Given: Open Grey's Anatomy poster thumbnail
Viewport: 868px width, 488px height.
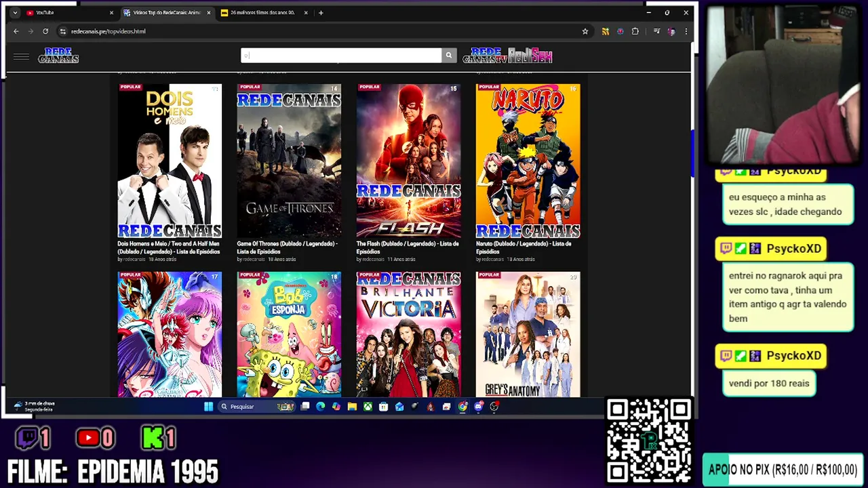Looking at the screenshot, I should [x=528, y=334].
